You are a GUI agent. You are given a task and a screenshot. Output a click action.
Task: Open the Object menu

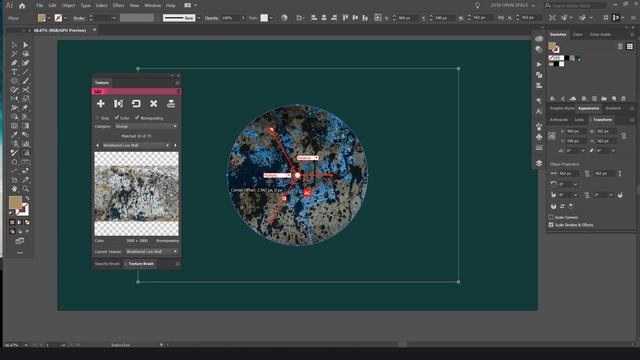click(x=68, y=6)
